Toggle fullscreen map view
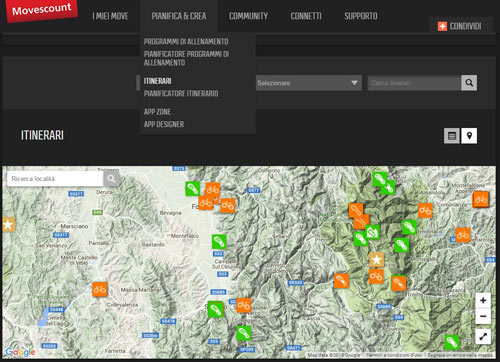The width and height of the screenshot is (500, 362). click(x=483, y=336)
